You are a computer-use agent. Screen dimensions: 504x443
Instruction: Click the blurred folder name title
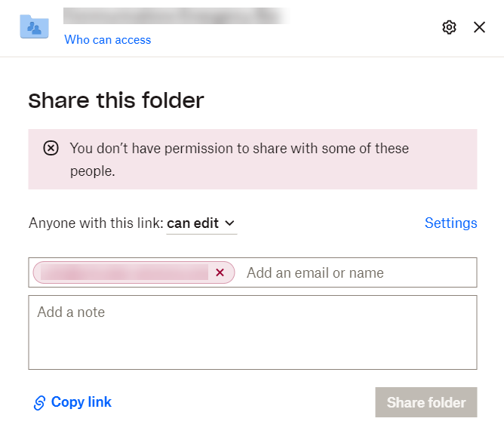tap(175, 16)
